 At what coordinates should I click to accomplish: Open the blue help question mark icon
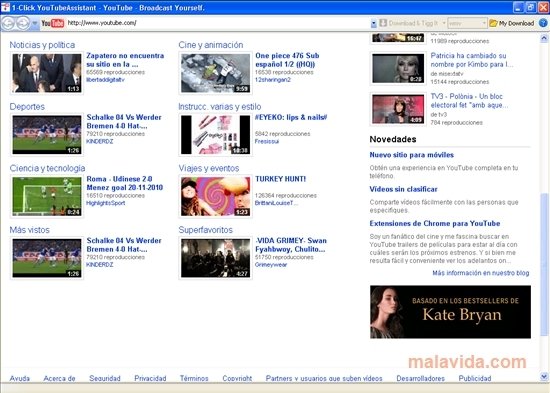543,23
